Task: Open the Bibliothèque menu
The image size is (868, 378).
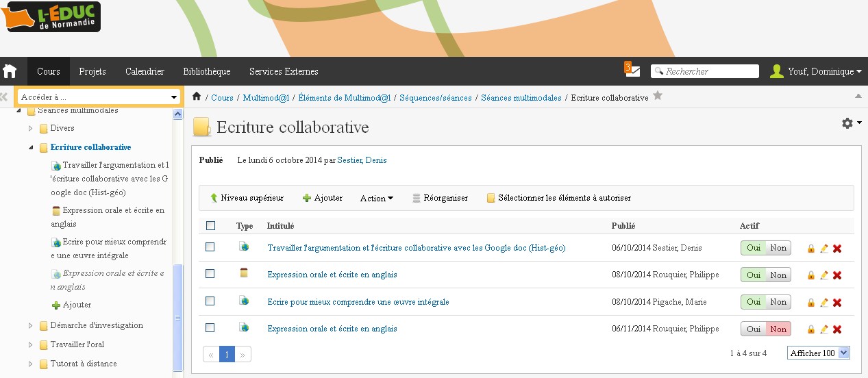Action: pos(206,71)
